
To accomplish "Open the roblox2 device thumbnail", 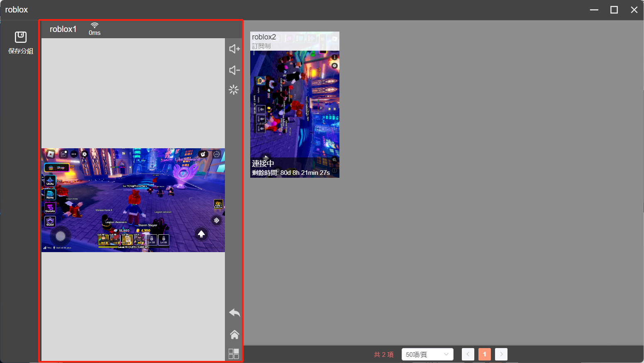I will click(295, 105).
